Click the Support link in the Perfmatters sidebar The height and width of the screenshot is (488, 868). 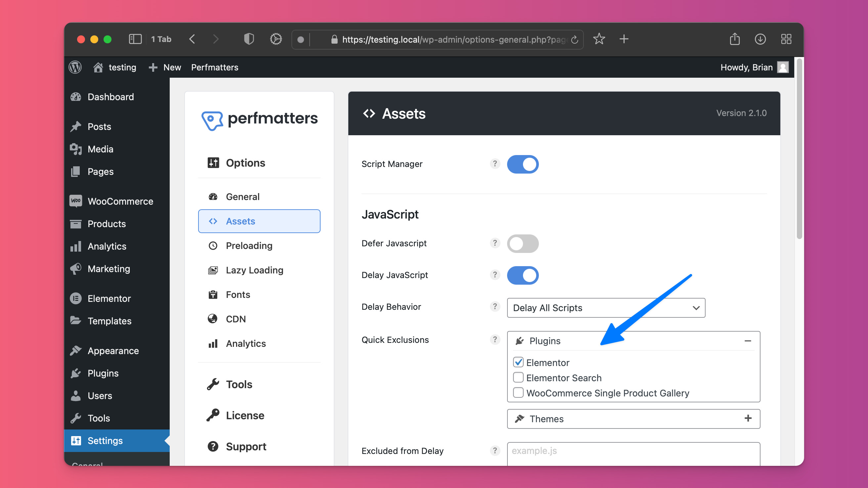[246, 447]
